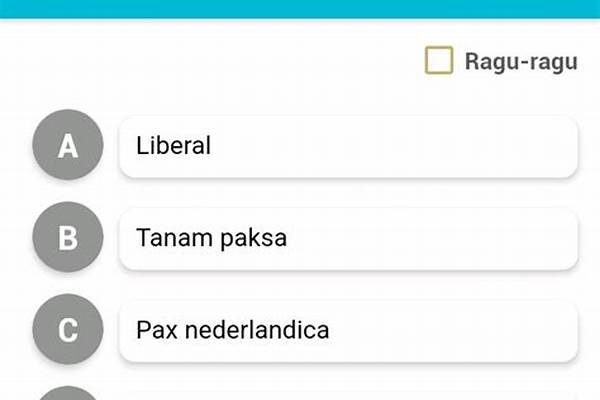This screenshot has width=600, height=400.
Task: Mark question doubtful via gold square box
Action: pos(439,61)
